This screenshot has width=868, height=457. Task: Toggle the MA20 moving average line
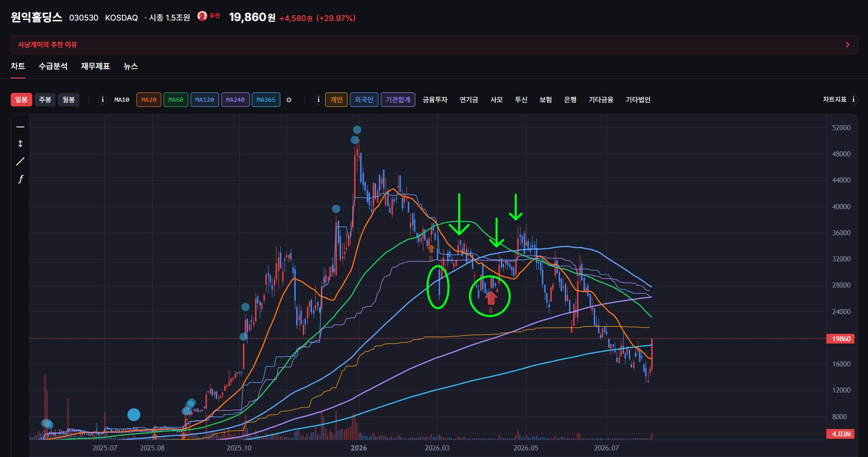[x=149, y=100]
